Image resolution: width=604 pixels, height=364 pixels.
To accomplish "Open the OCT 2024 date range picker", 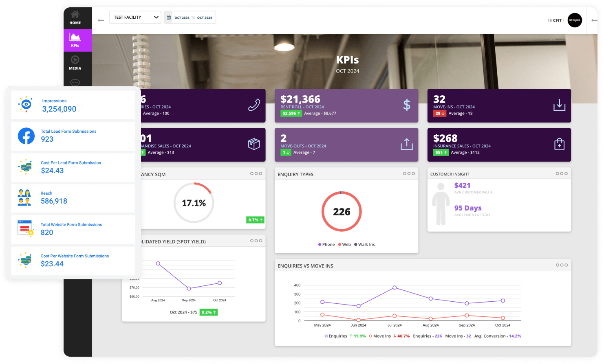I will pyautogui.click(x=190, y=17).
